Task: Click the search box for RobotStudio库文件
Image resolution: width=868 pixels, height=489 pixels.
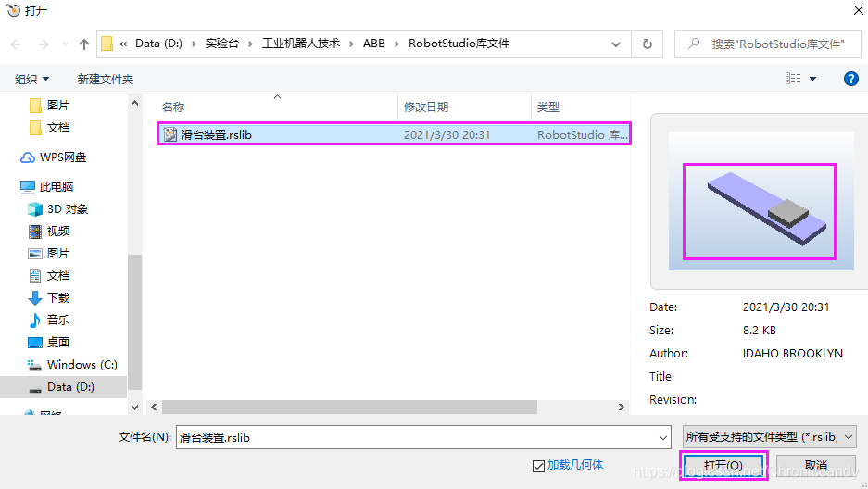Action: click(767, 44)
